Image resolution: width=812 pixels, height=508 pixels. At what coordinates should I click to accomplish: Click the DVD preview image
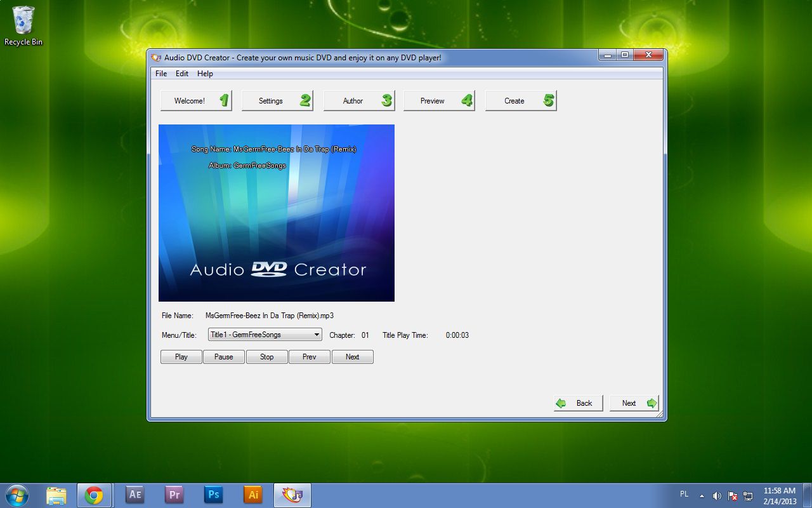[x=277, y=213]
